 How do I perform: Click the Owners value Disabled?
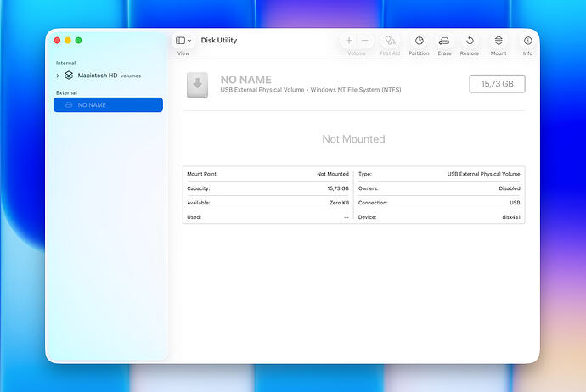[510, 188]
